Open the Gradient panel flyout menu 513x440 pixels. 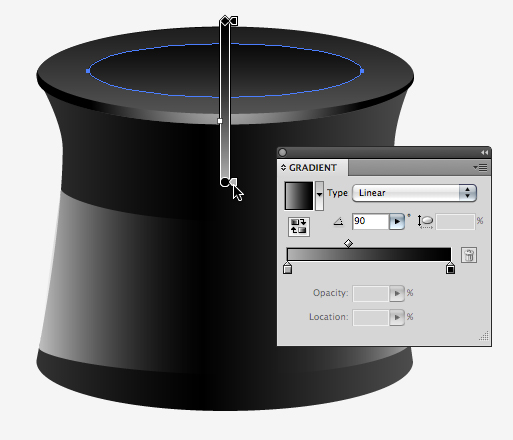(x=480, y=167)
